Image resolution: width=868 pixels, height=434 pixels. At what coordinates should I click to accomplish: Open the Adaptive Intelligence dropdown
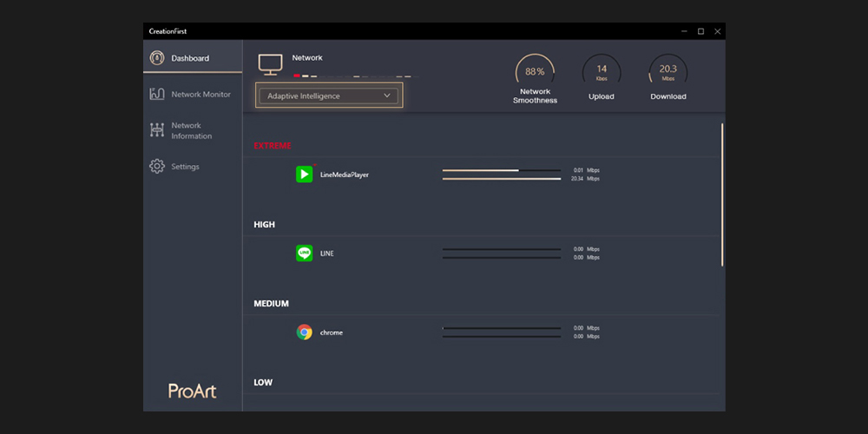click(328, 96)
